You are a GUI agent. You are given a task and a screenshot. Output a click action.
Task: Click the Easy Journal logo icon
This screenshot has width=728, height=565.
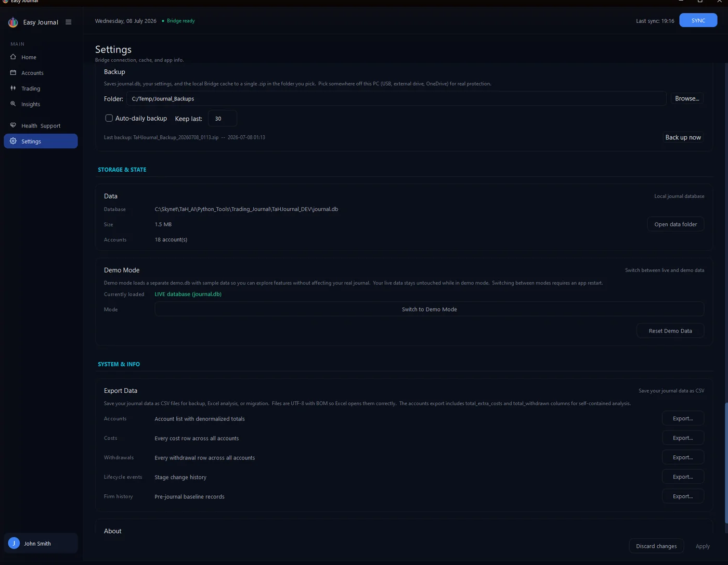13,22
